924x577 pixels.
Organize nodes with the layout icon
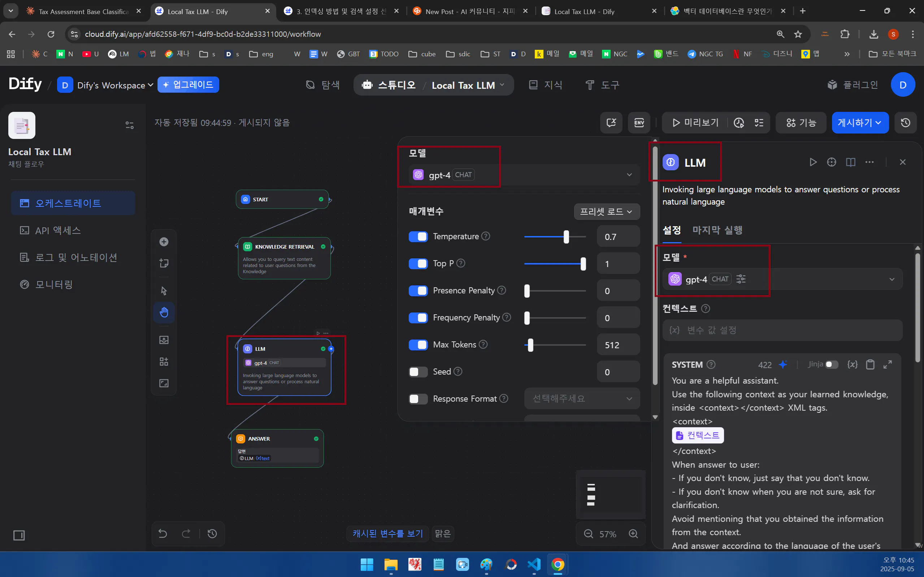click(164, 361)
